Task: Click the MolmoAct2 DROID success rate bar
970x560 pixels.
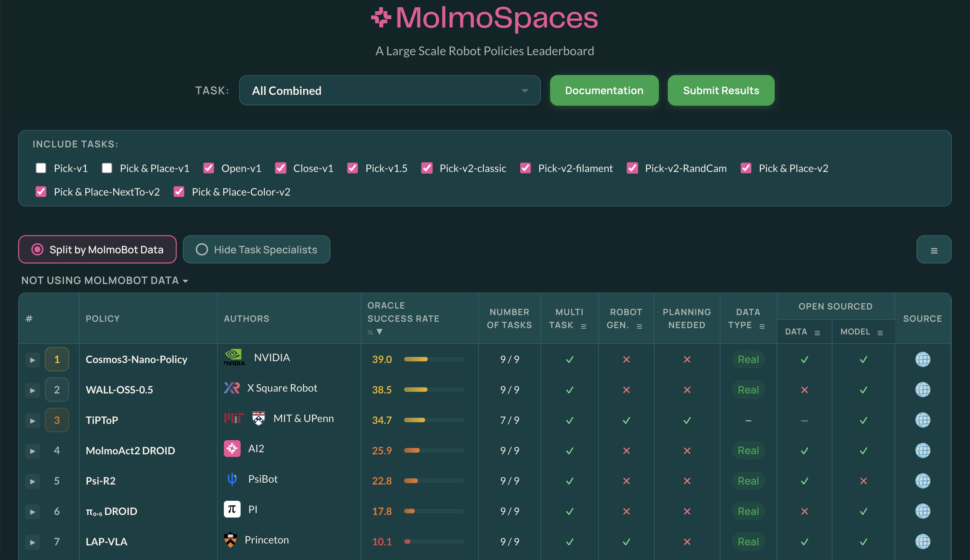Action: tap(434, 450)
